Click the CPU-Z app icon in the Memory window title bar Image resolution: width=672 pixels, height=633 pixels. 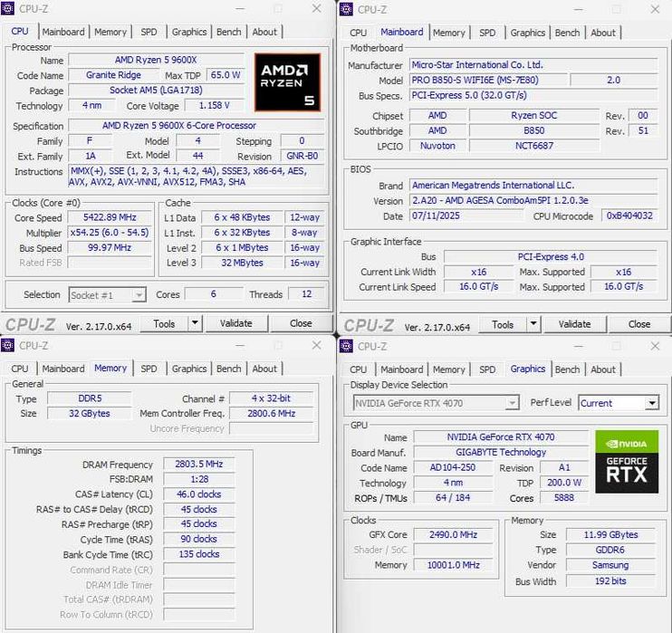[x=8, y=345]
